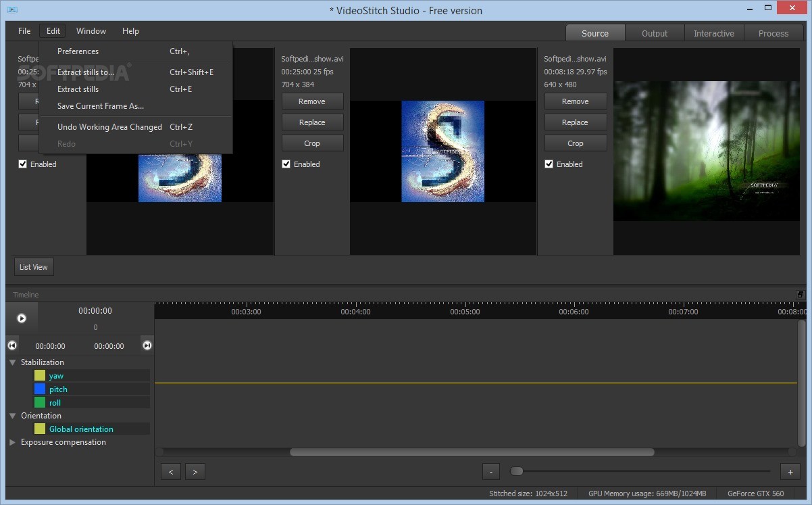Open the Window menu
Image resolution: width=812 pixels, height=505 pixels.
(x=91, y=31)
